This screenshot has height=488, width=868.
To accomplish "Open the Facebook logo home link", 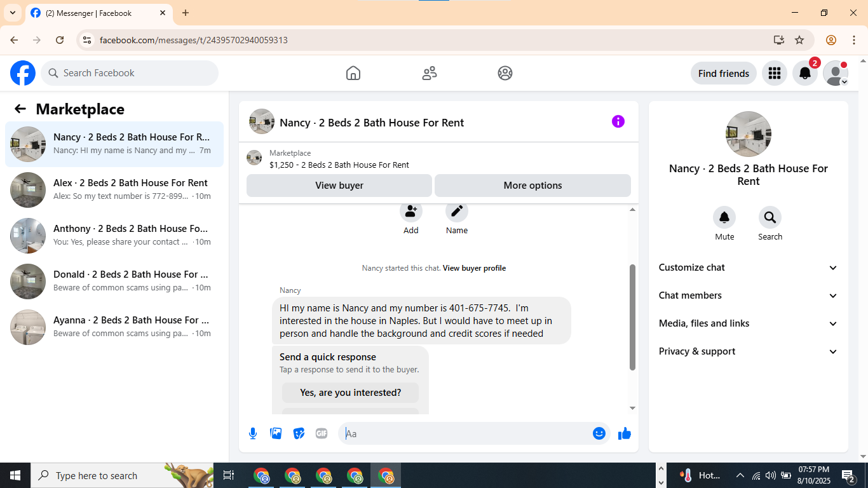I will [23, 73].
